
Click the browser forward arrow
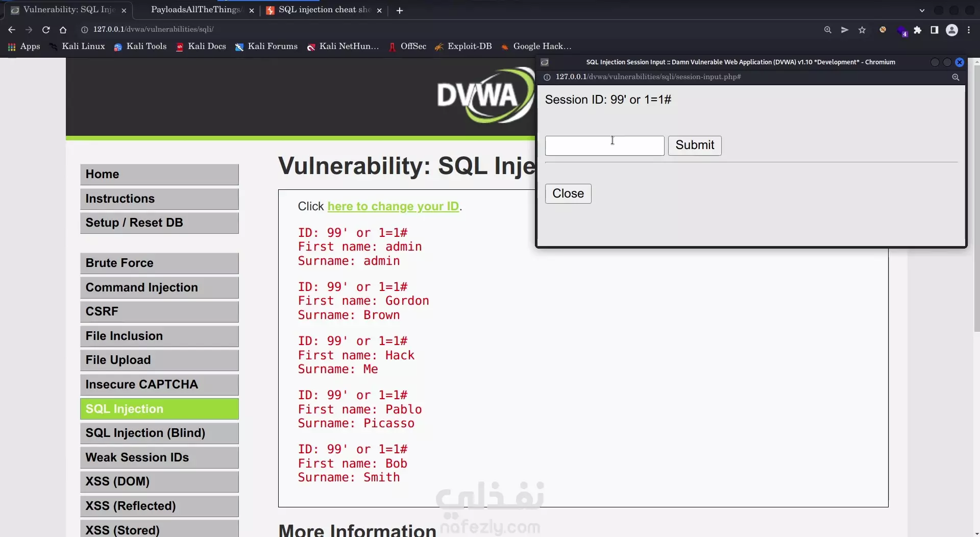coord(29,30)
